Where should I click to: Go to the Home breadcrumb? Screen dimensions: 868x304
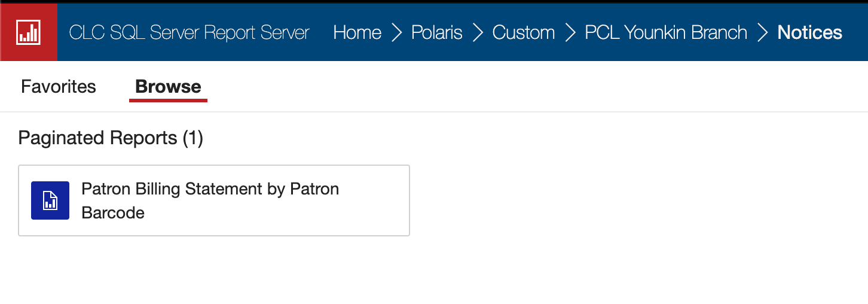tap(357, 32)
